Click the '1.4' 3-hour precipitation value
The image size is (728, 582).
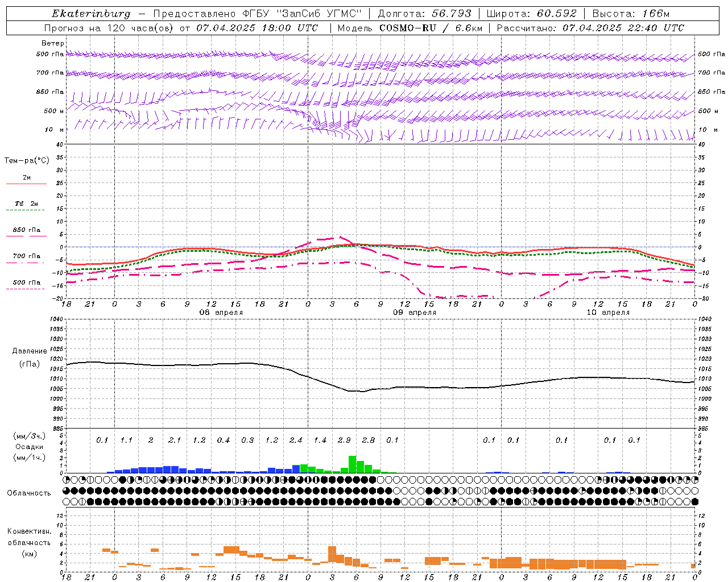click(x=320, y=440)
